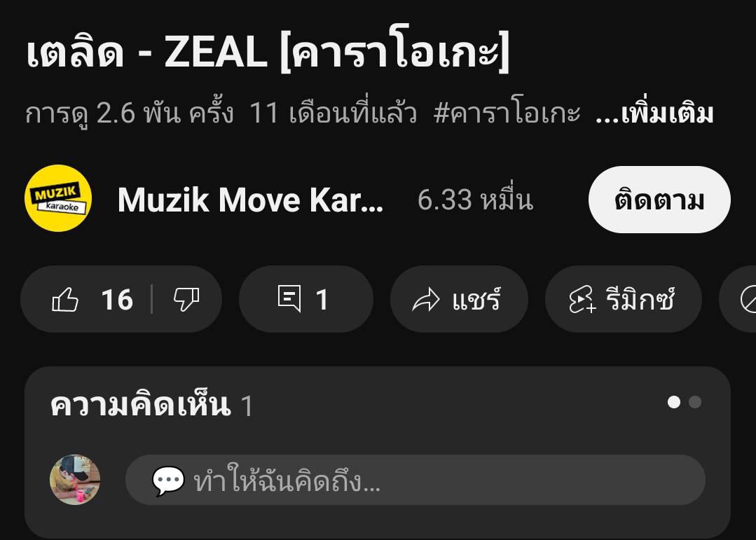The image size is (756, 540).
Task: Toggle subscription with the ติดตาม button
Action: [659, 199]
